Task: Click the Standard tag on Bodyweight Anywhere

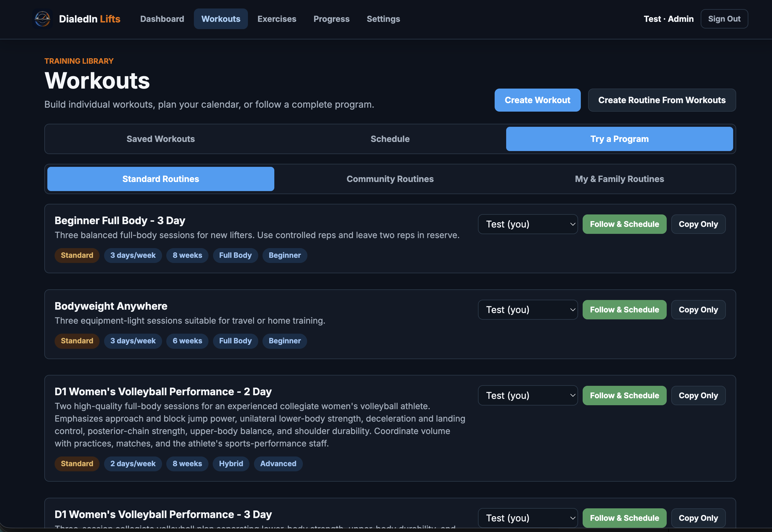Action: point(77,341)
